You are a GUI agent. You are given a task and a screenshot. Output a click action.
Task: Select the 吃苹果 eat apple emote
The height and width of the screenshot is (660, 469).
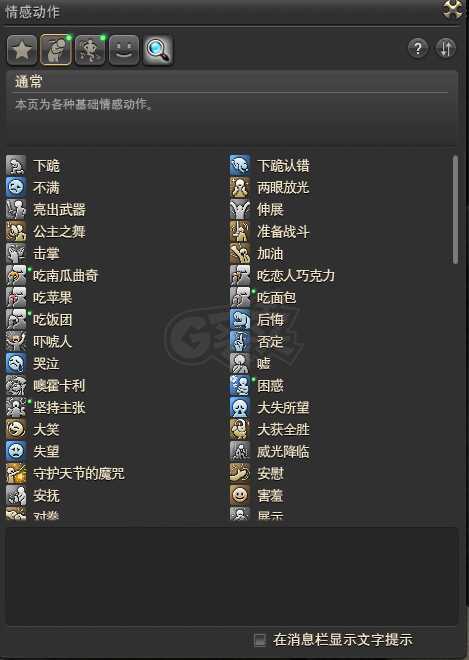point(40,297)
